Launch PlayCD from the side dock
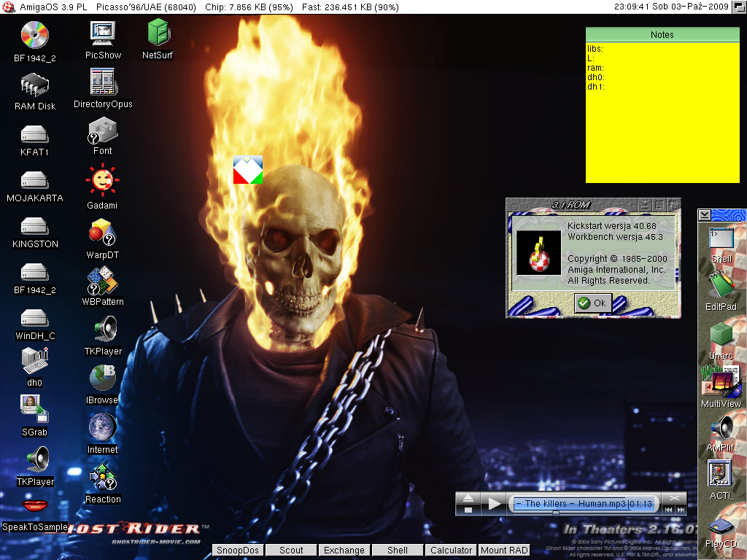747x560 pixels. [x=721, y=526]
